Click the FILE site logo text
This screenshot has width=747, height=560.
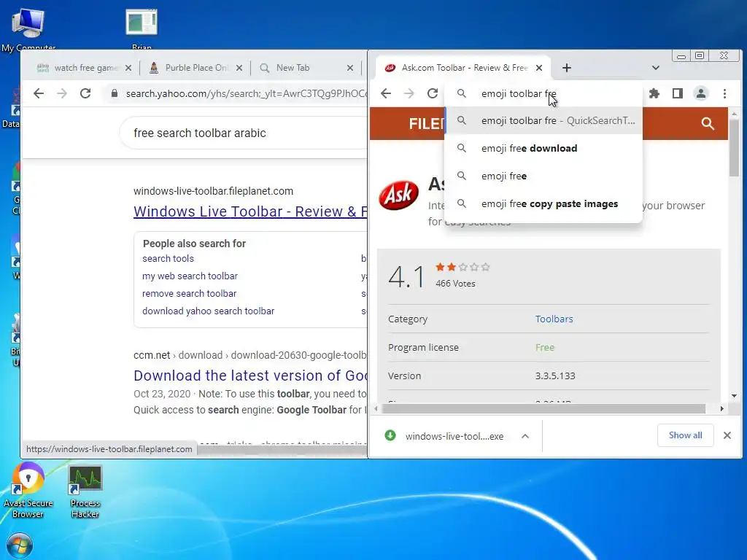click(426, 124)
